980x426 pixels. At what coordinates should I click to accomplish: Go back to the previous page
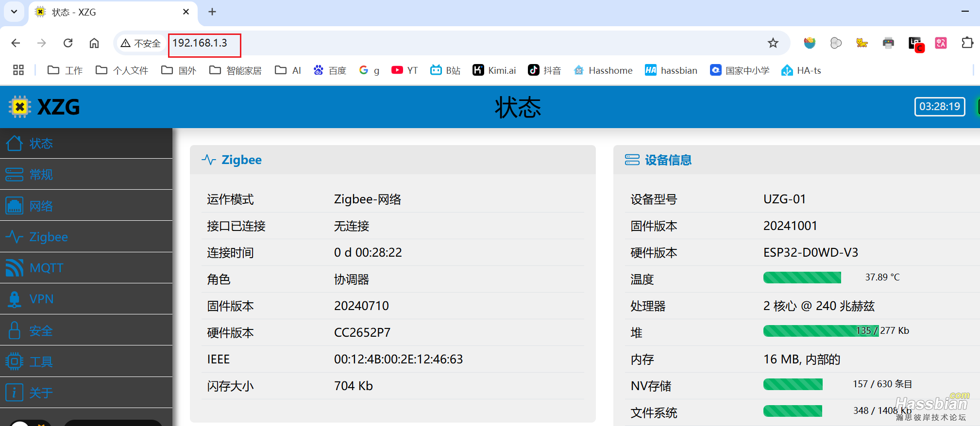pos(16,43)
